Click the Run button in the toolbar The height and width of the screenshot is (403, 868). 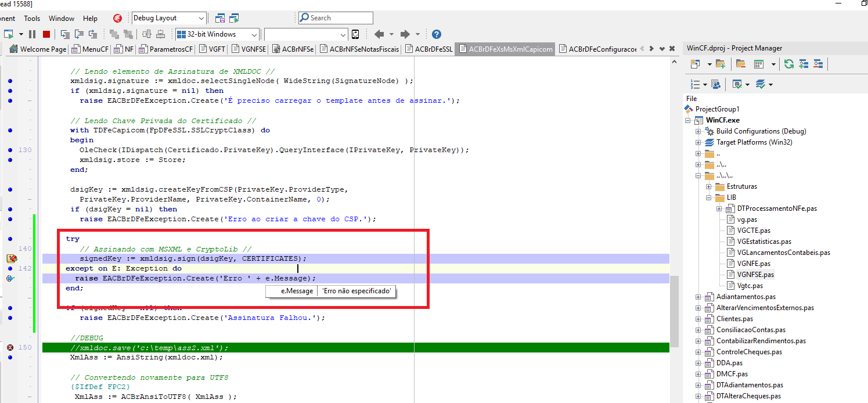click(9, 34)
